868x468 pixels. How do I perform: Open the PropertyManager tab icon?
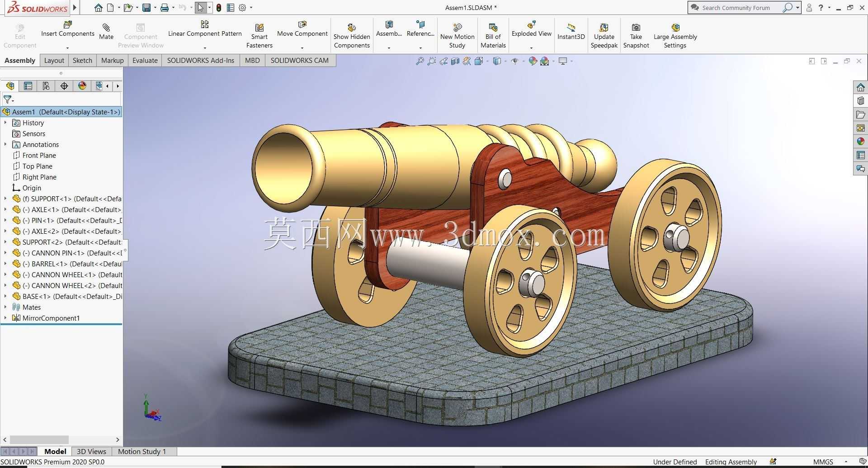point(28,86)
